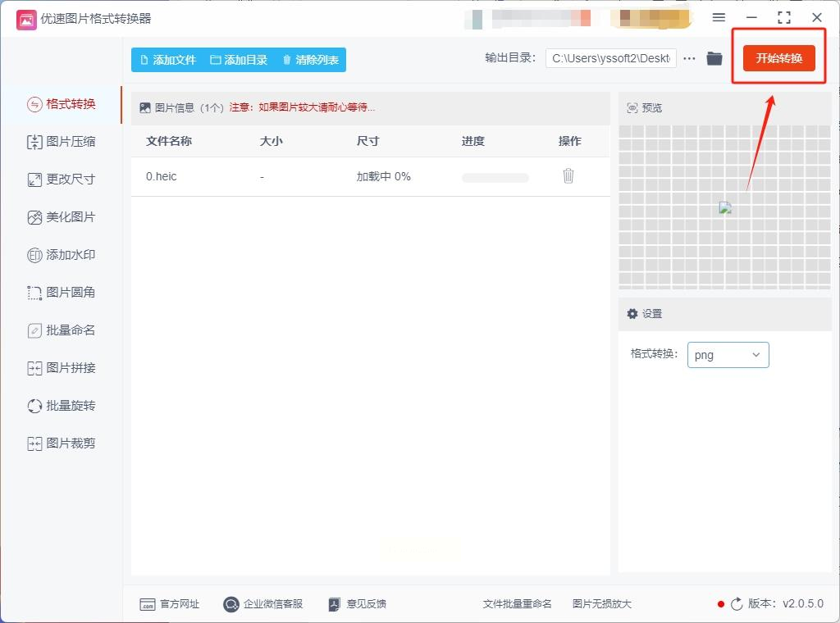
Task: Click the 0.heic progress bar
Action: 495,178
